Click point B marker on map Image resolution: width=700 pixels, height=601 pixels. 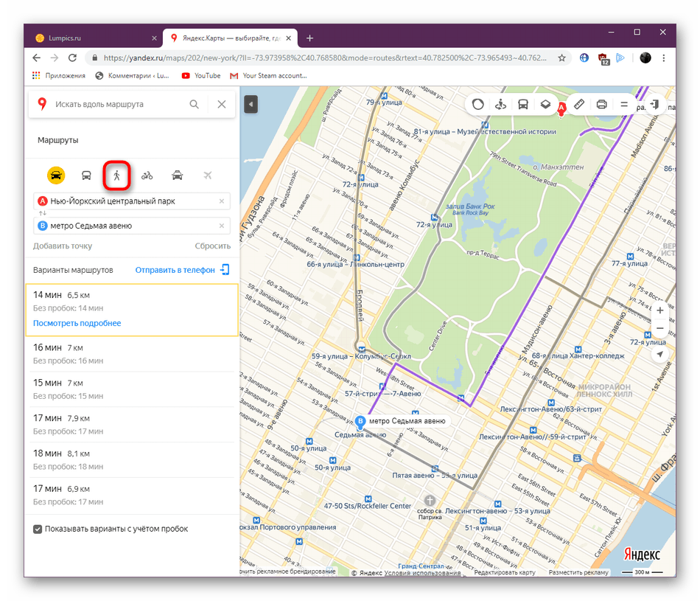click(360, 421)
